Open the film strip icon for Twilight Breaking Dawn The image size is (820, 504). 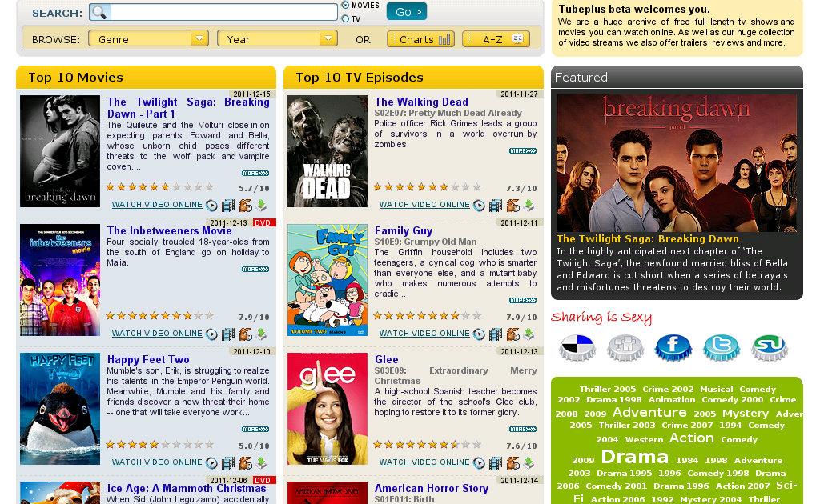click(x=228, y=206)
